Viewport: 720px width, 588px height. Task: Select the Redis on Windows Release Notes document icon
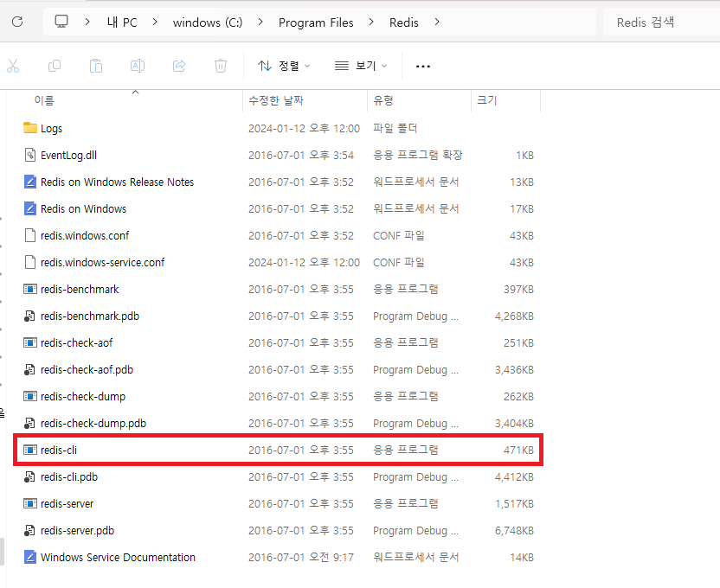(29, 182)
